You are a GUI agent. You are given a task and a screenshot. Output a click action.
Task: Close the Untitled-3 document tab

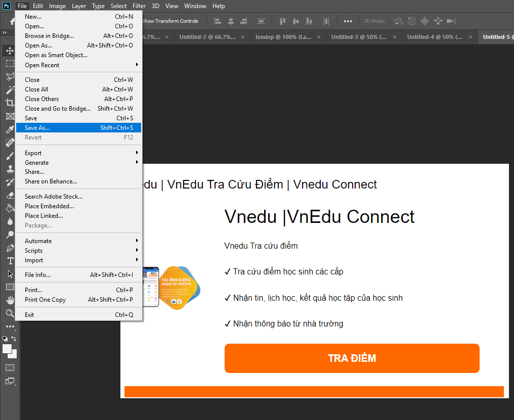395,37
